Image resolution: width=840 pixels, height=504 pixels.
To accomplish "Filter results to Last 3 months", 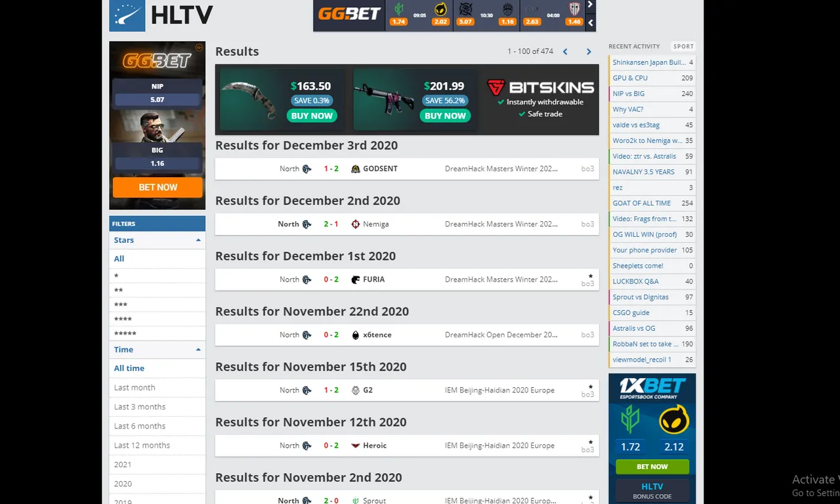I will (x=157, y=407).
